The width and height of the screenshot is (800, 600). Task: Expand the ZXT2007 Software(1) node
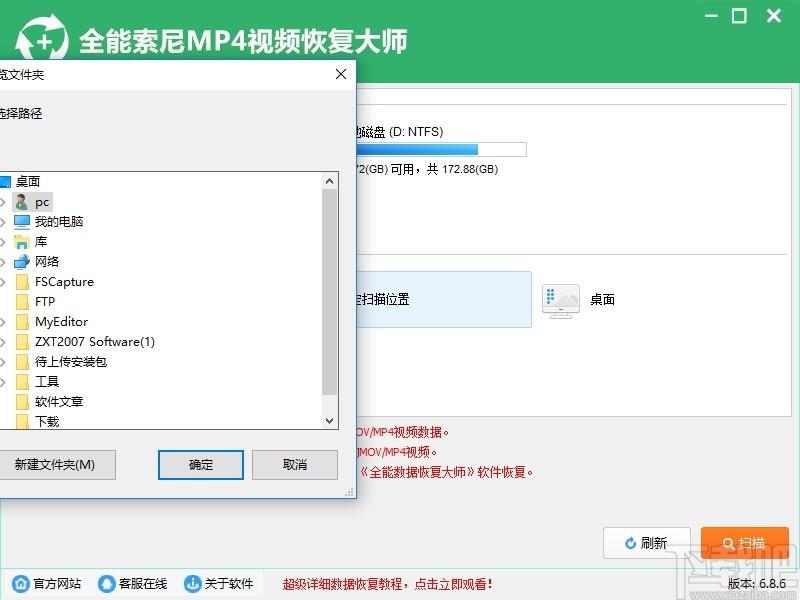(3, 342)
